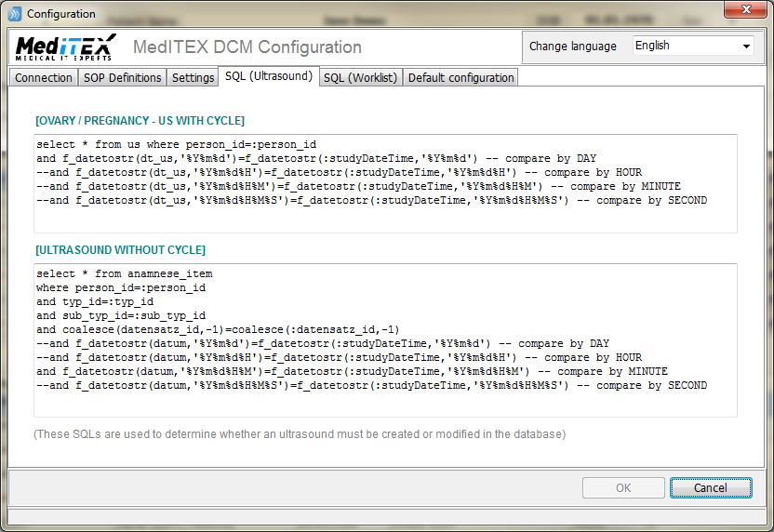
Task: Click the dt_us compare by DAY line
Action: (x=316, y=158)
